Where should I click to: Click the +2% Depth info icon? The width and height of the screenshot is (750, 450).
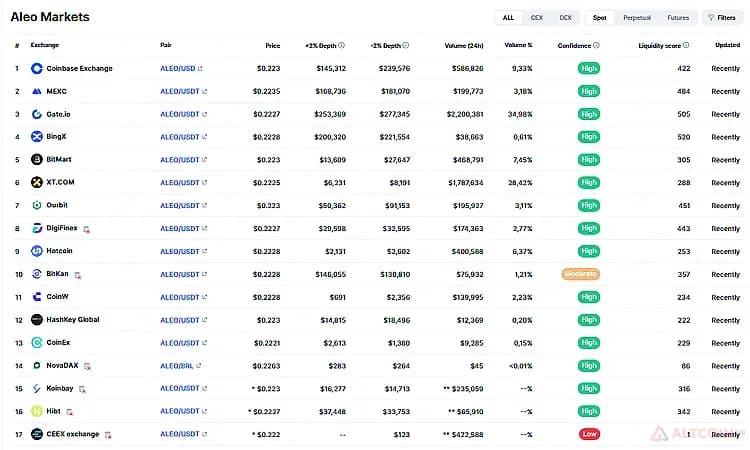pyautogui.click(x=342, y=45)
